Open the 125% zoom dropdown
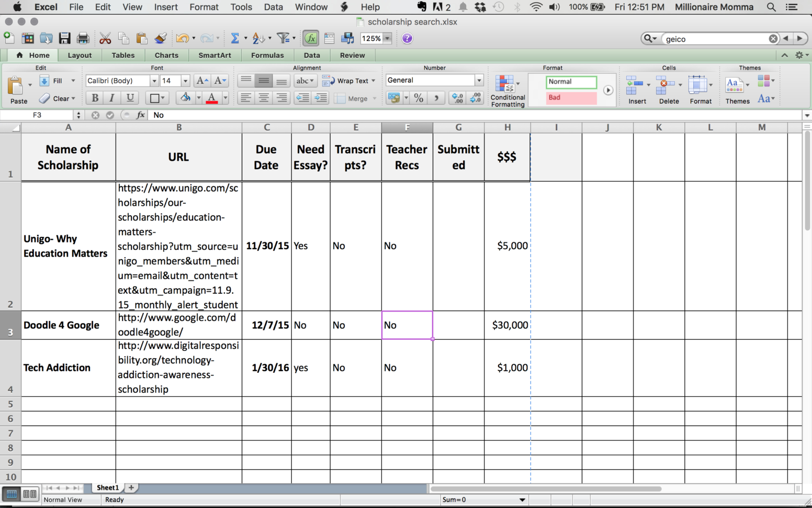This screenshot has width=812, height=508. point(388,38)
